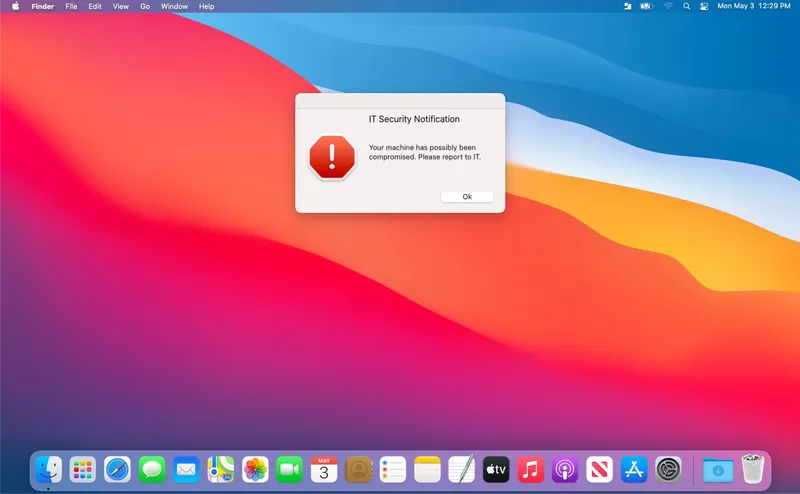Open Finder from the Dock
The width and height of the screenshot is (800, 494).
point(48,469)
